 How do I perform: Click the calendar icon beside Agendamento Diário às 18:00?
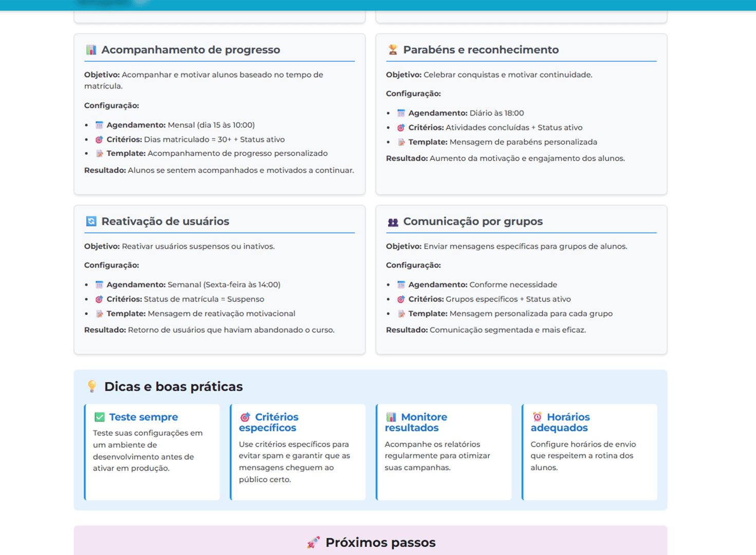tap(401, 113)
